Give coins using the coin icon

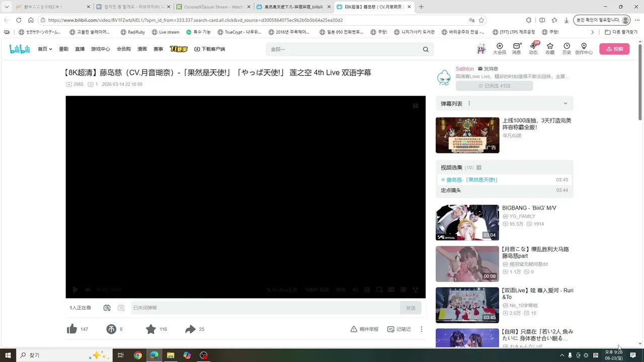point(111,329)
